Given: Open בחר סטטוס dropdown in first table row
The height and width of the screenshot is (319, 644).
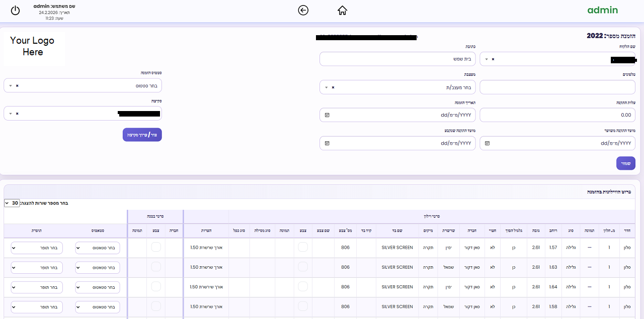Looking at the screenshot, I should click(98, 248).
